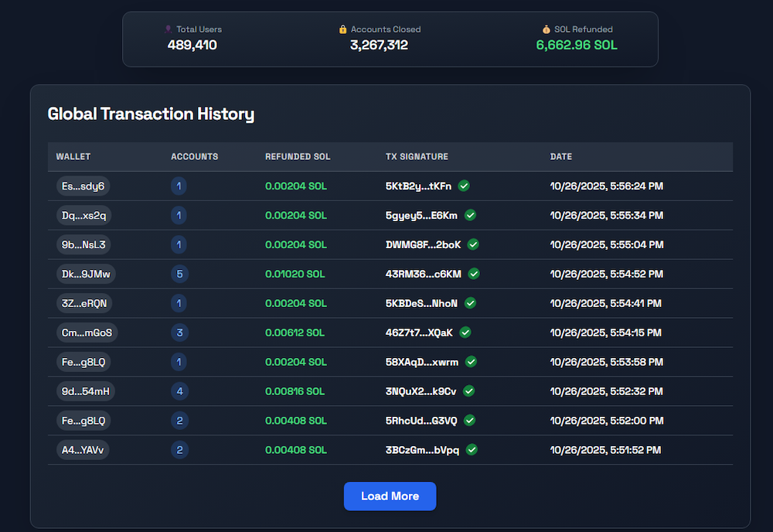Image resolution: width=773 pixels, height=532 pixels.
Task: Click the verified checkmark on the 5KtB2y transaction
Action: point(464,186)
